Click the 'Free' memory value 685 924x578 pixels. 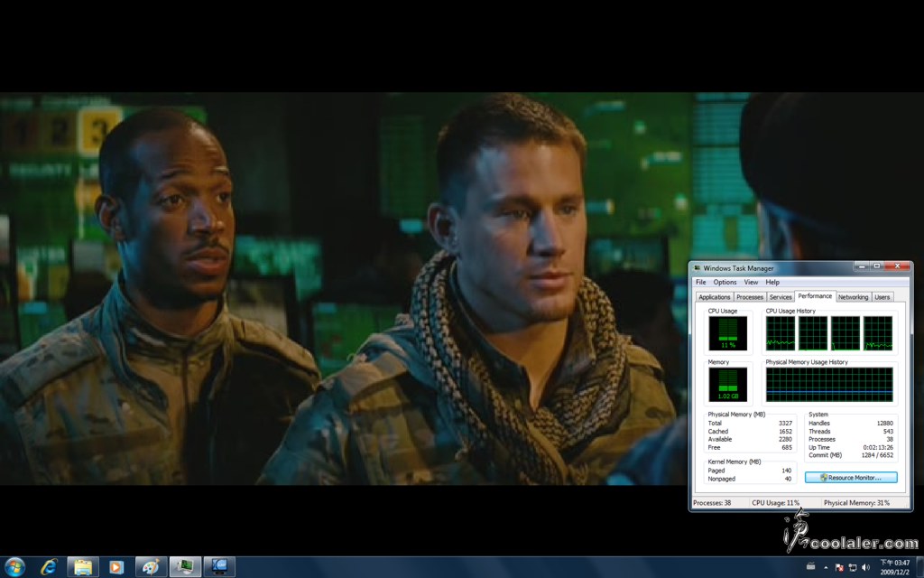click(787, 448)
